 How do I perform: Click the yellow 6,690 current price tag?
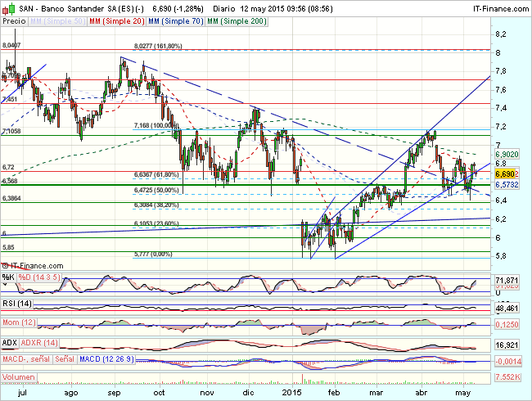[x=505, y=174]
